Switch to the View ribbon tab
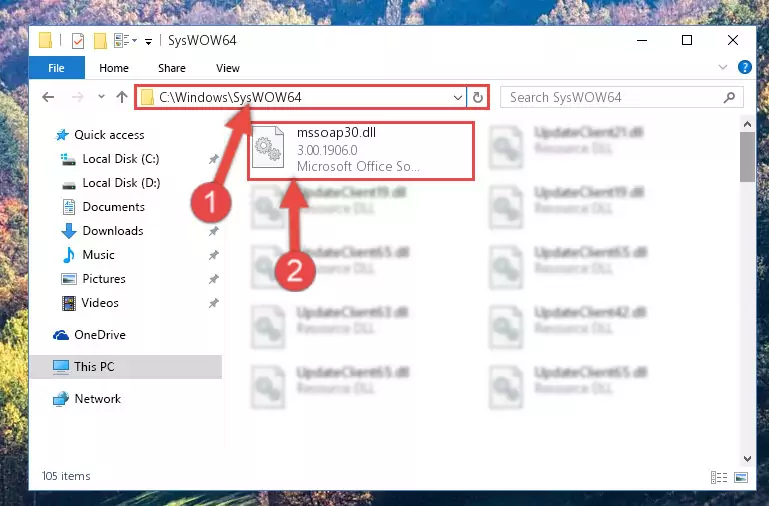 coord(228,68)
